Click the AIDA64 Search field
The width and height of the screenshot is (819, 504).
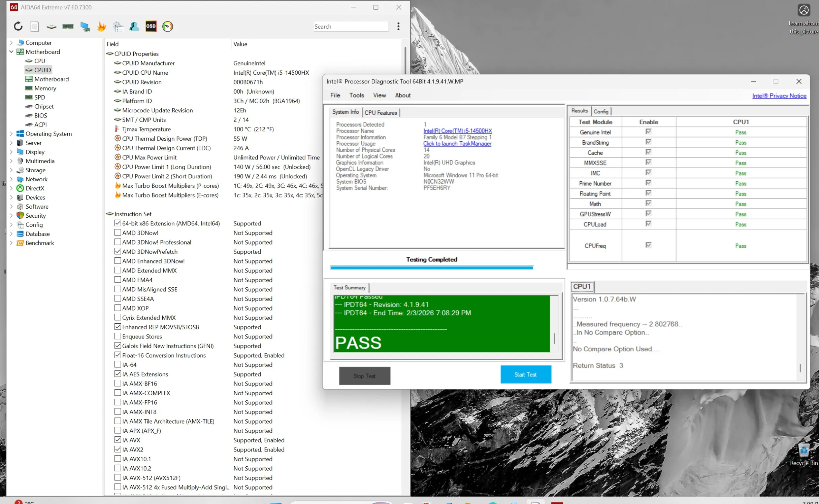click(x=350, y=27)
